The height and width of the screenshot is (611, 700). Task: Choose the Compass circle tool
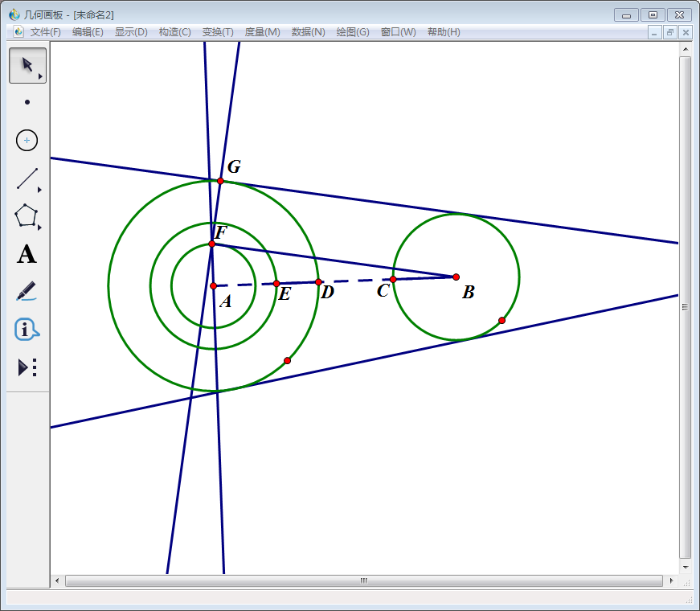pos(27,140)
